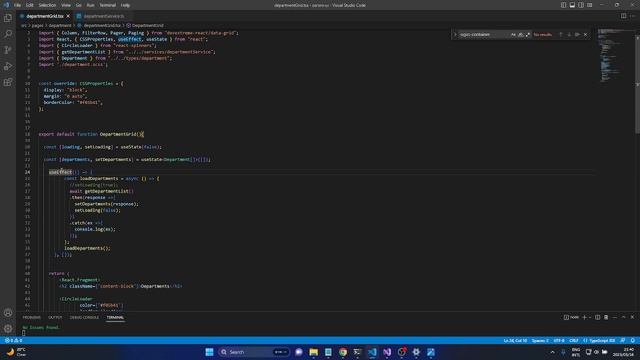Click line and column status indicator
Screen dimensions: 640x360
tap(515, 340)
